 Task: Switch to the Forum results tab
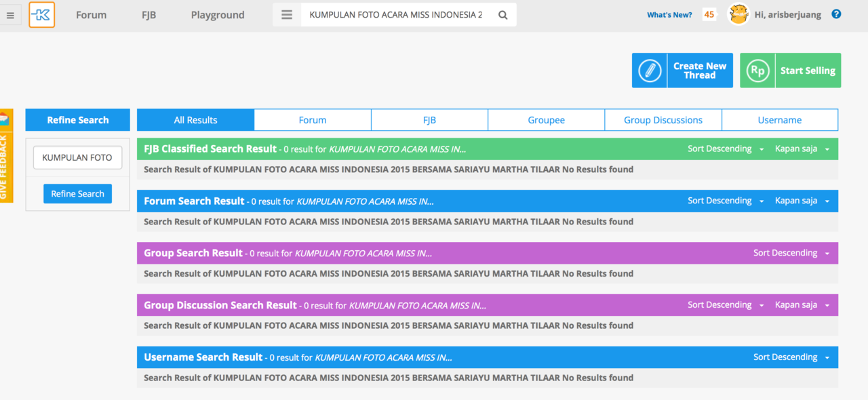click(x=313, y=120)
